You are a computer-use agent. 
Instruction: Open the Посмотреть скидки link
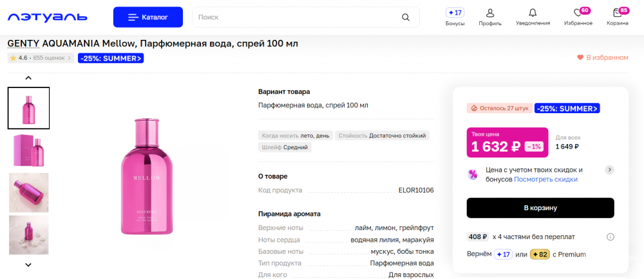click(546, 179)
